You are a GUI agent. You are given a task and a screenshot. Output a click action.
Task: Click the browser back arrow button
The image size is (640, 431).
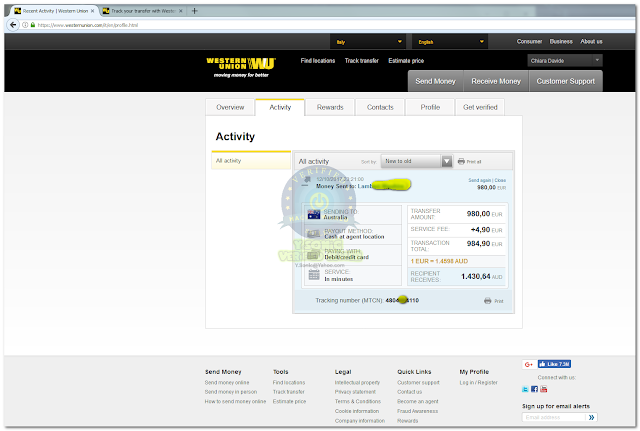13,25
